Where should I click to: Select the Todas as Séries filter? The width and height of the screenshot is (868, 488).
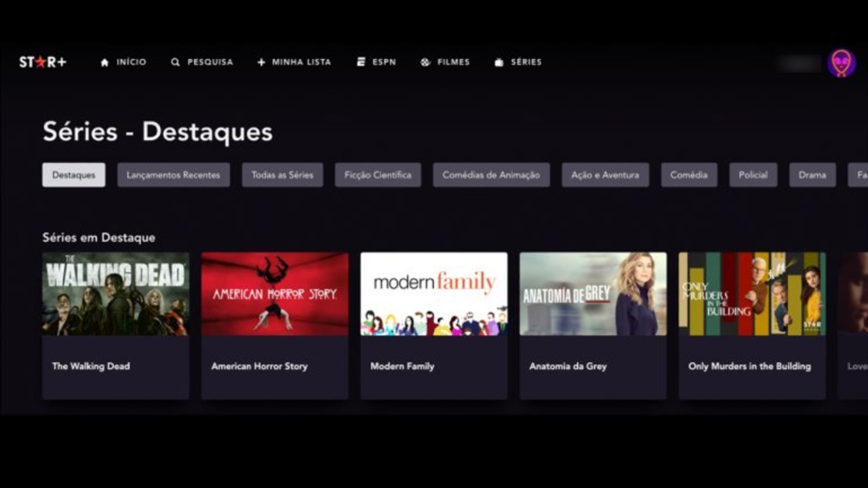pyautogui.click(x=282, y=175)
